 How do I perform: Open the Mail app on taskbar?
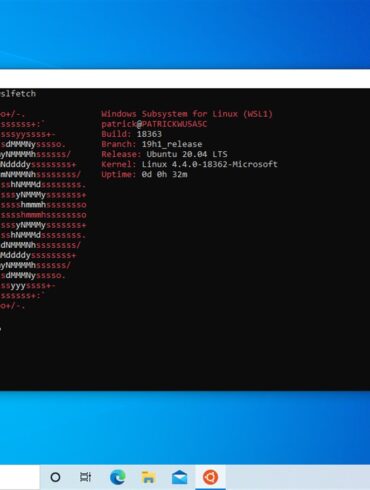(179, 477)
